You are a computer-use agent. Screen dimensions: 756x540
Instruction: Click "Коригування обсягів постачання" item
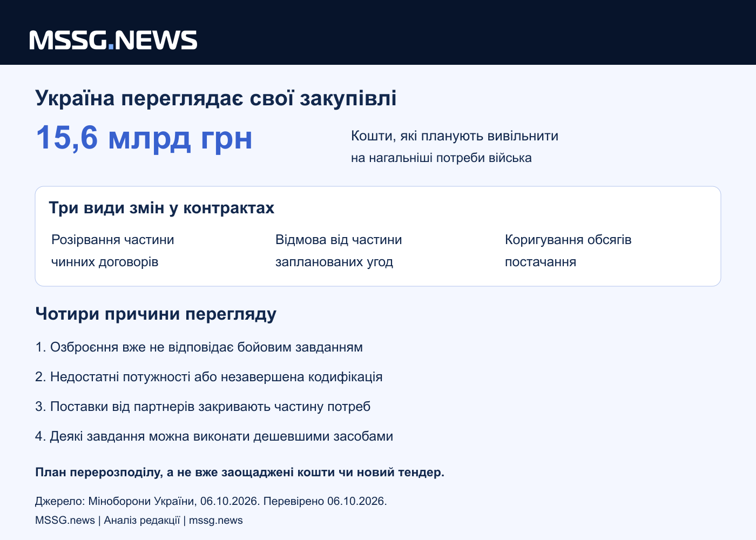568,251
